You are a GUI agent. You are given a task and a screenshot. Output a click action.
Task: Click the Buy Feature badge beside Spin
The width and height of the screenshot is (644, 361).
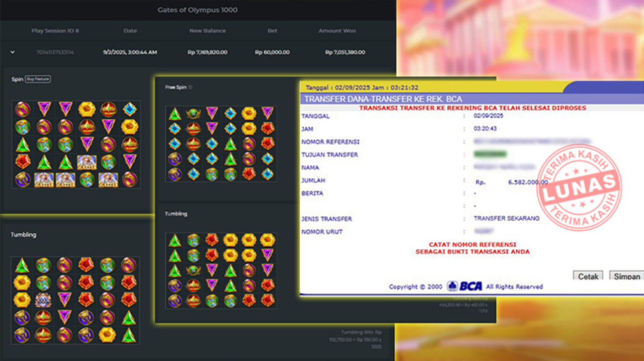click(x=38, y=79)
